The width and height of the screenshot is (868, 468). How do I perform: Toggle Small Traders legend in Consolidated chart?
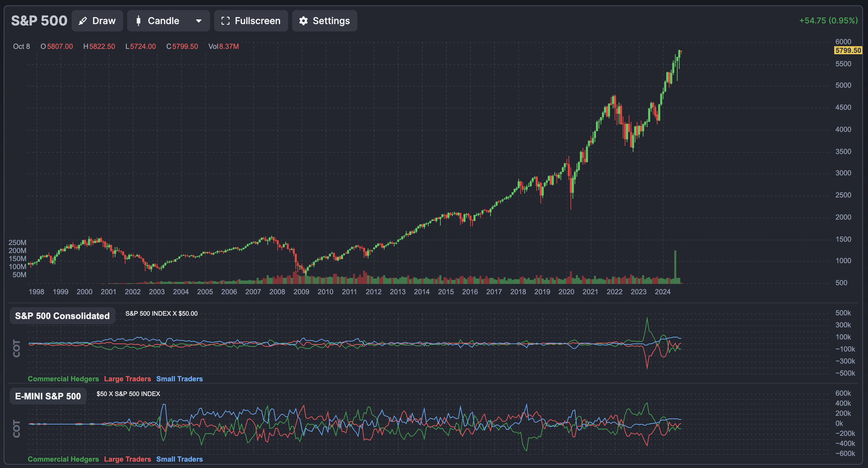(x=179, y=379)
